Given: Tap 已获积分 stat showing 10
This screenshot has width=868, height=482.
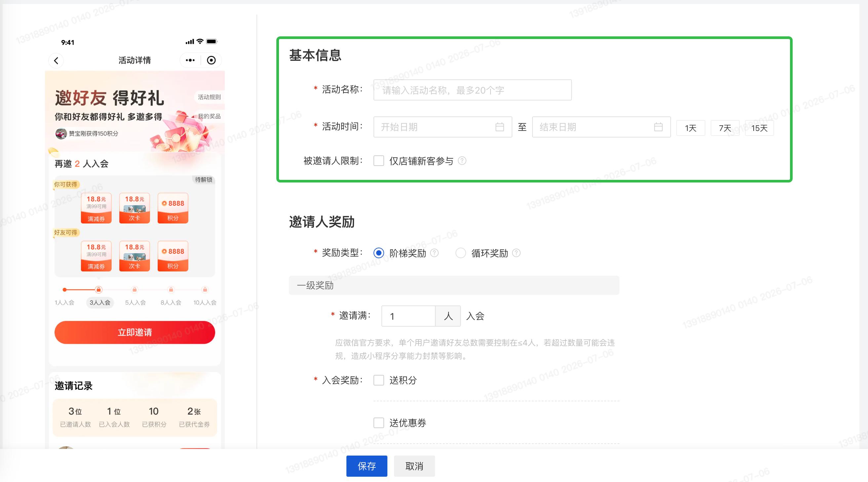Looking at the screenshot, I should tap(154, 417).
